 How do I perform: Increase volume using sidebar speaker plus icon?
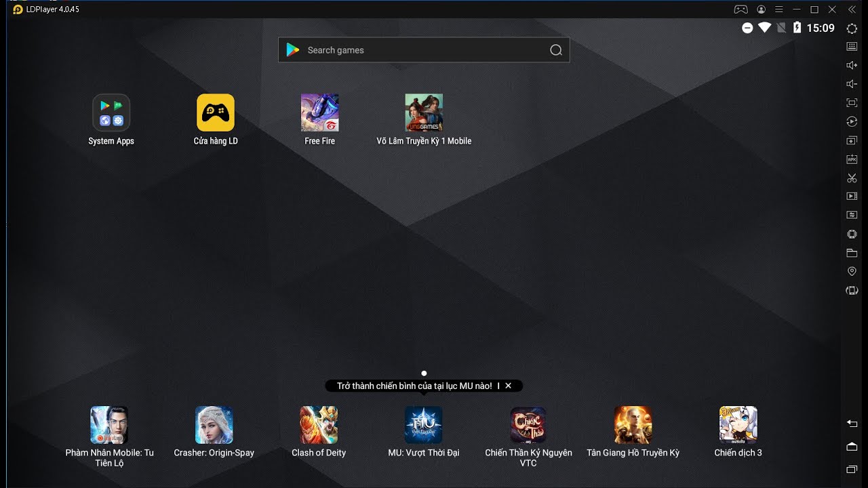pyautogui.click(x=852, y=65)
